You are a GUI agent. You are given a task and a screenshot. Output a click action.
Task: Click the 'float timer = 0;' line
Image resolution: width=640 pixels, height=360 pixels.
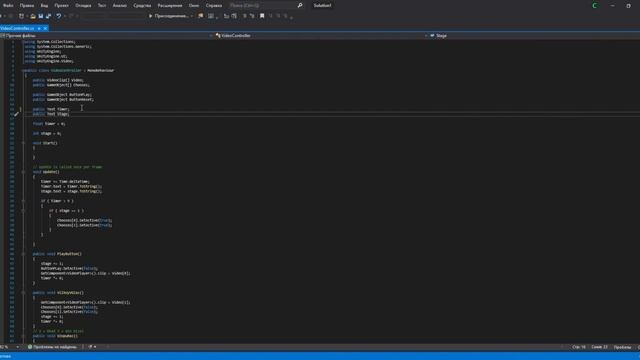click(x=49, y=124)
